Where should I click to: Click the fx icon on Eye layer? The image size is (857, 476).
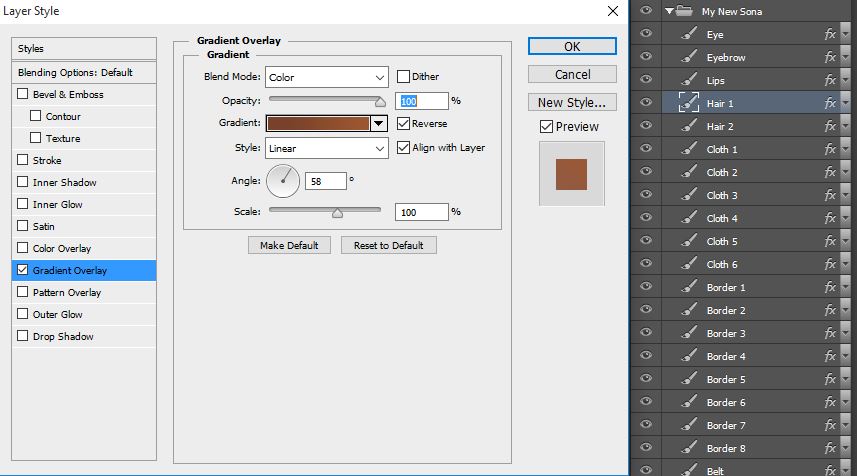pyautogui.click(x=830, y=34)
